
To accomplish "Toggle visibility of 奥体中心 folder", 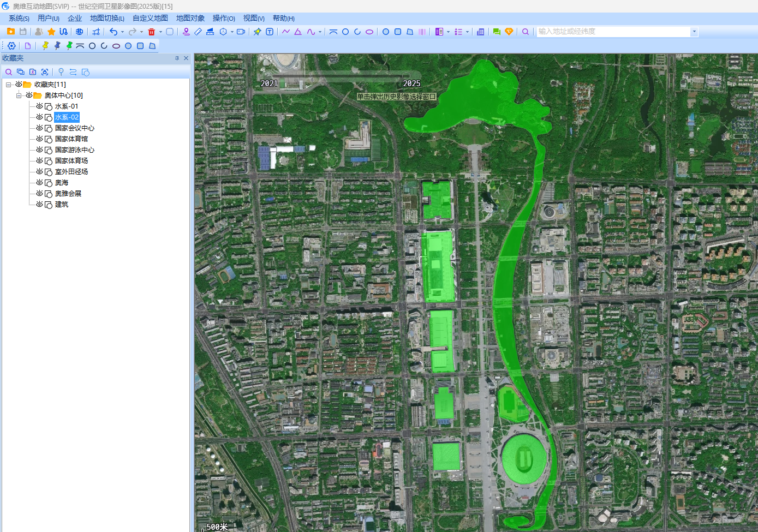I will tap(29, 95).
